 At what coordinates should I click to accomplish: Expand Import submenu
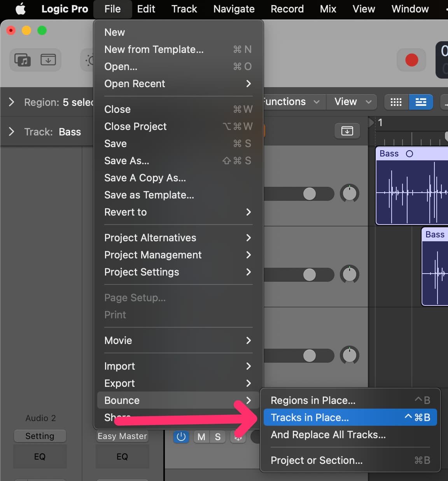point(178,366)
